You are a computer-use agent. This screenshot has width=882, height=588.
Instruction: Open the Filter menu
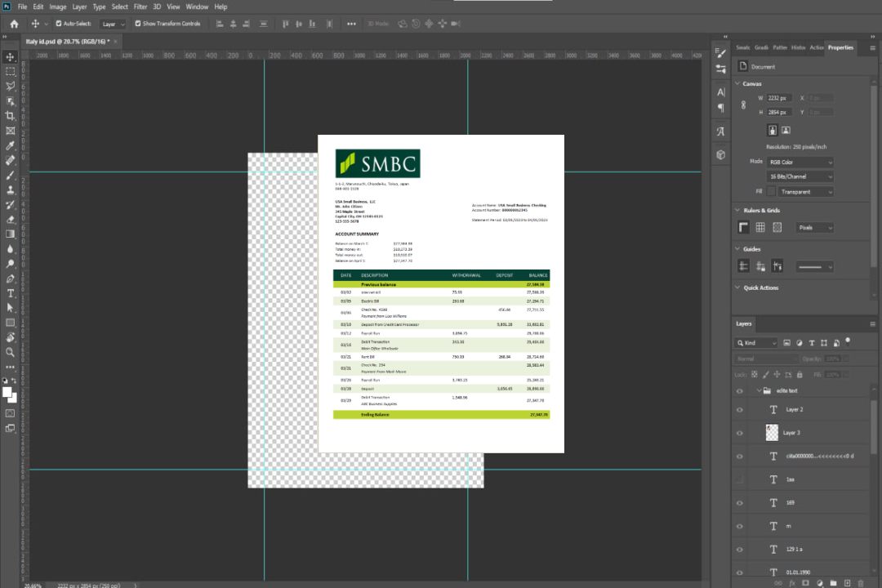click(x=140, y=7)
